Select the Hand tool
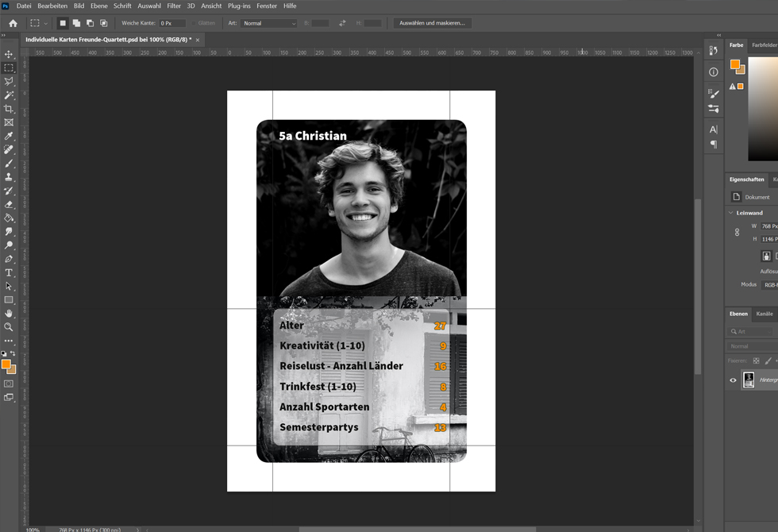This screenshot has width=778, height=532. (9, 313)
